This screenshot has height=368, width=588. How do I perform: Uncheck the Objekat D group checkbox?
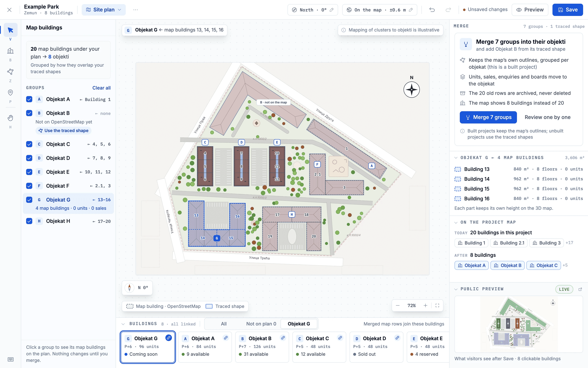coord(29,158)
